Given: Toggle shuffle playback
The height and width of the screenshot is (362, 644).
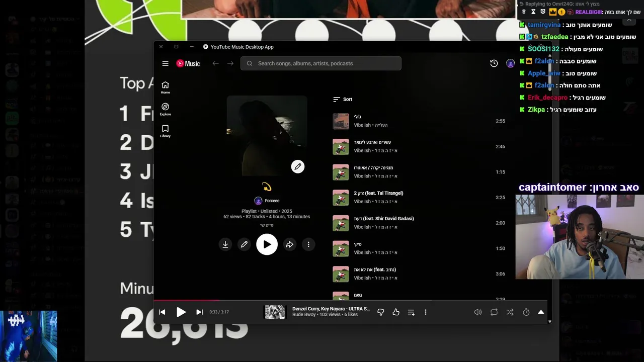Looking at the screenshot, I should click(x=510, y=312).
